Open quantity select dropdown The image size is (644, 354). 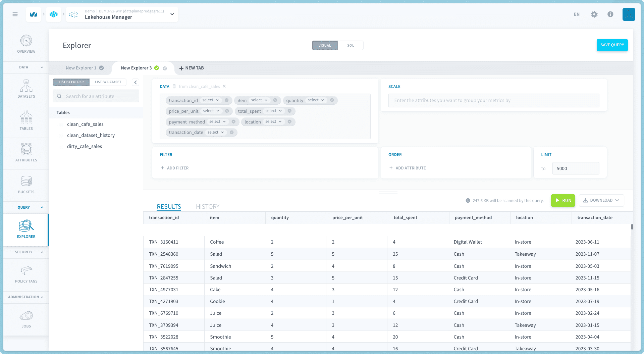[316, 100]
